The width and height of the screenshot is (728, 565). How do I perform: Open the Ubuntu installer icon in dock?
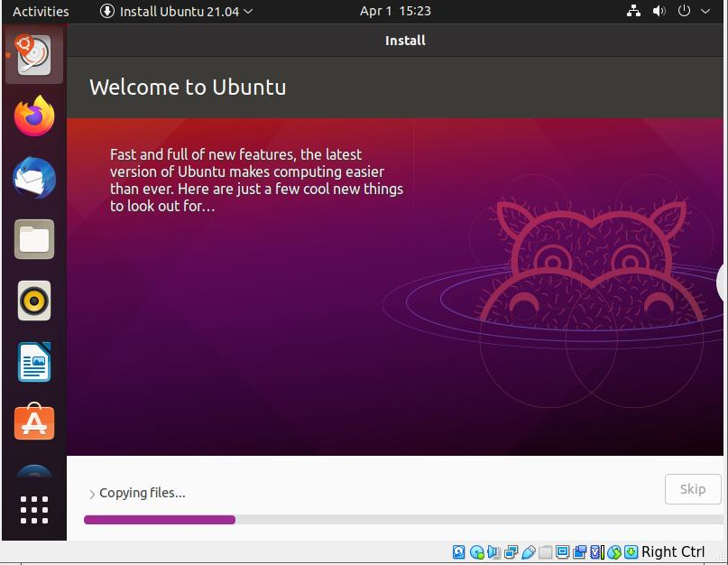(34, 56)
